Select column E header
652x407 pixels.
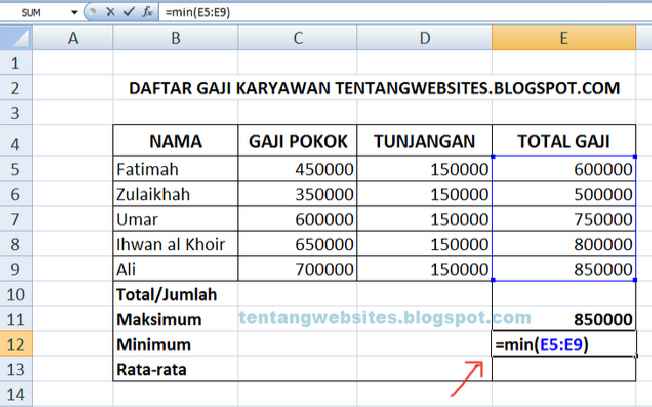(564, 38)
